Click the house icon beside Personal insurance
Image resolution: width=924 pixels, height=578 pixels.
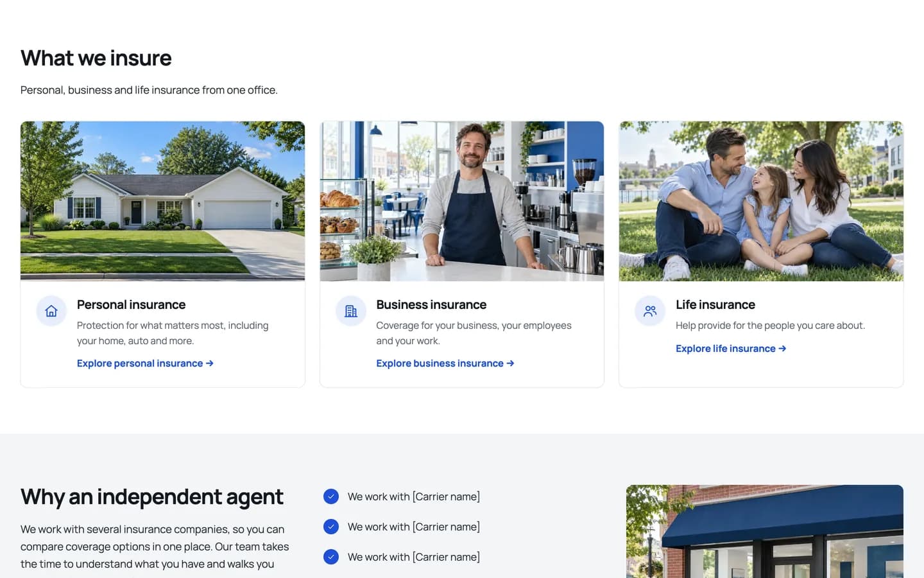(x=51, y=311)
